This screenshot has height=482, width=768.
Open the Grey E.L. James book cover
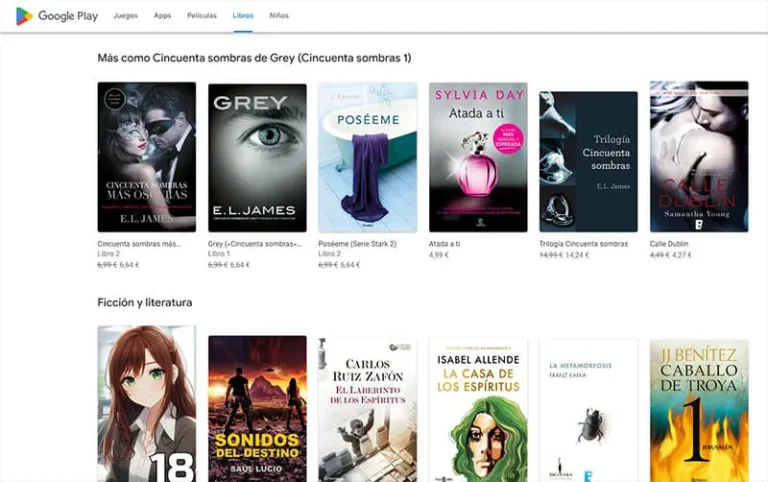[257, 158]
